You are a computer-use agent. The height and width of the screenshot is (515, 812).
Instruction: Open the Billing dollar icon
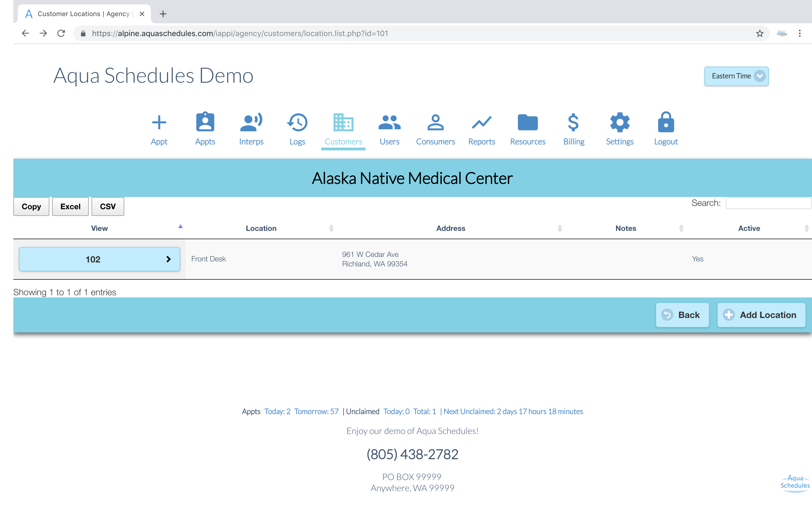[573, 122]
